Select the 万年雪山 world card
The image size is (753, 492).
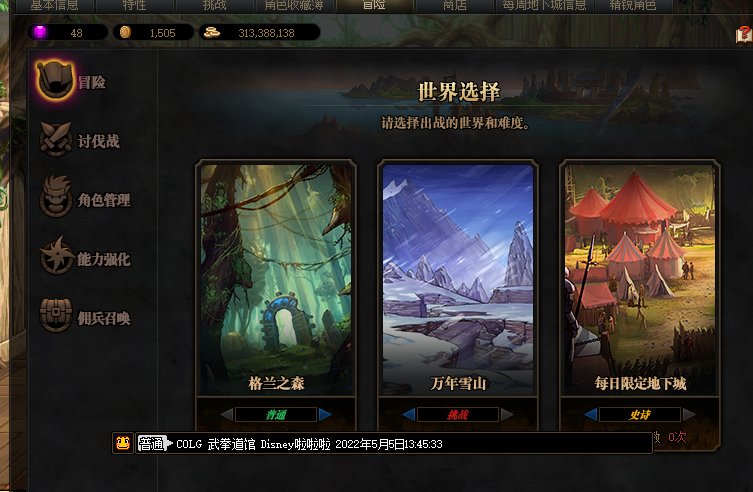coord(458,280)
